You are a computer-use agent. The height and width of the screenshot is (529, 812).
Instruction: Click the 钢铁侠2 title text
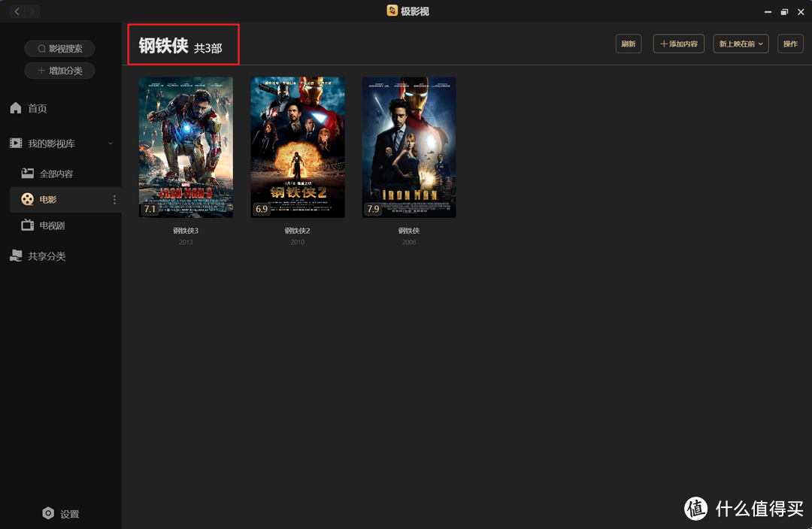297,231
